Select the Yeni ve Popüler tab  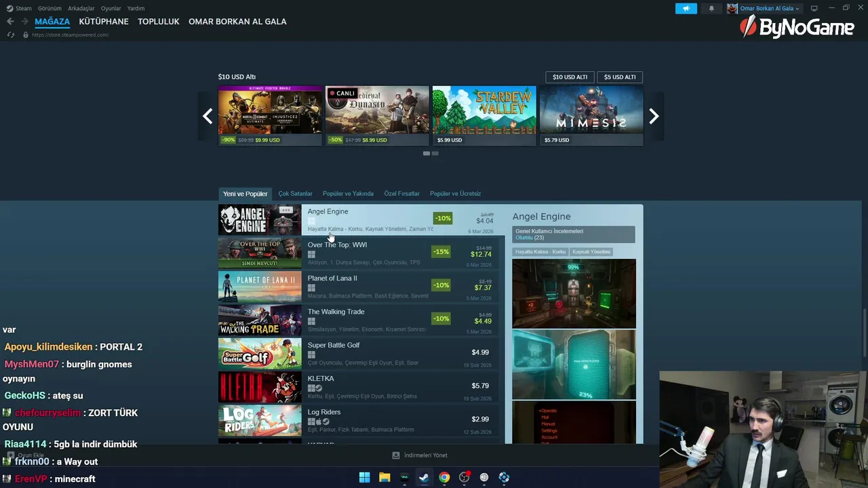(x=245, y=194)
